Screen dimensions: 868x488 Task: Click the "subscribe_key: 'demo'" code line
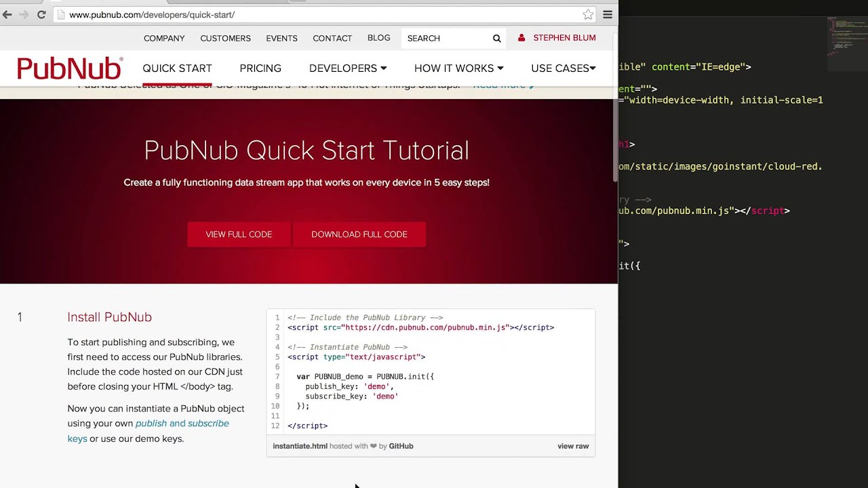coord(351,396)
